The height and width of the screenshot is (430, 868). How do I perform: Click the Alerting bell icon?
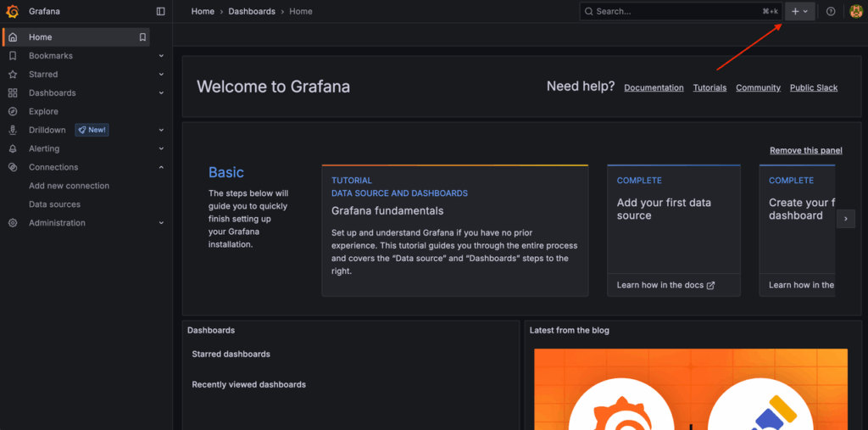coord(13,148)
